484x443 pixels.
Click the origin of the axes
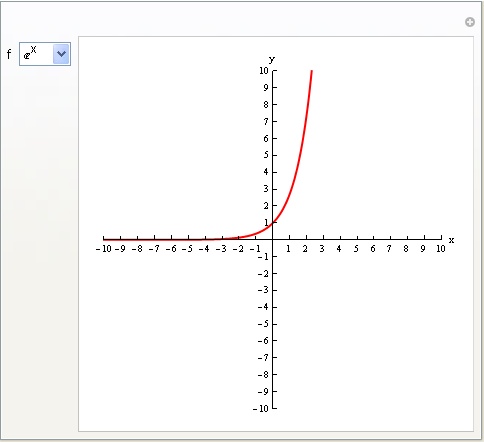tap(273, 239)
